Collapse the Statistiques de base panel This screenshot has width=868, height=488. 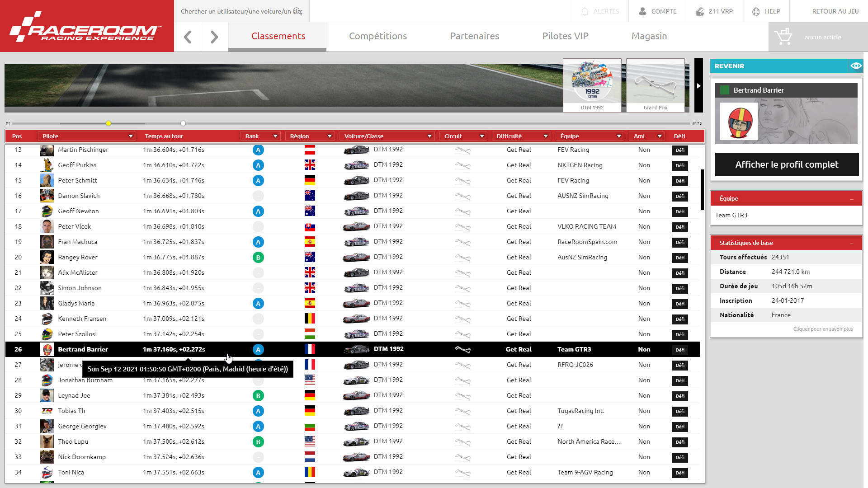(x=852, y=243)
